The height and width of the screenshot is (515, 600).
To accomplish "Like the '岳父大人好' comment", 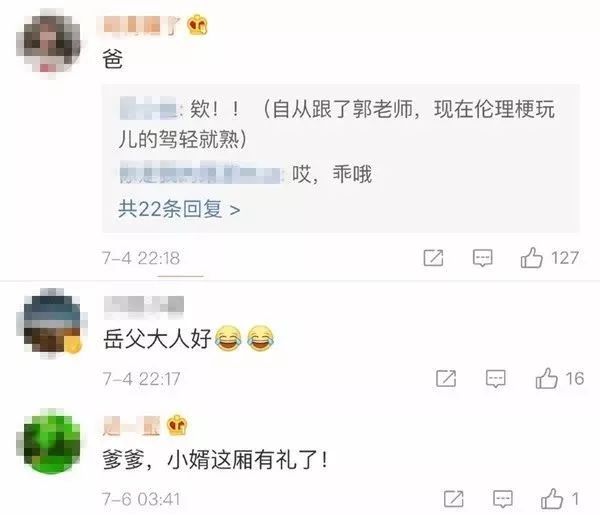I will [x=546, y=378].
